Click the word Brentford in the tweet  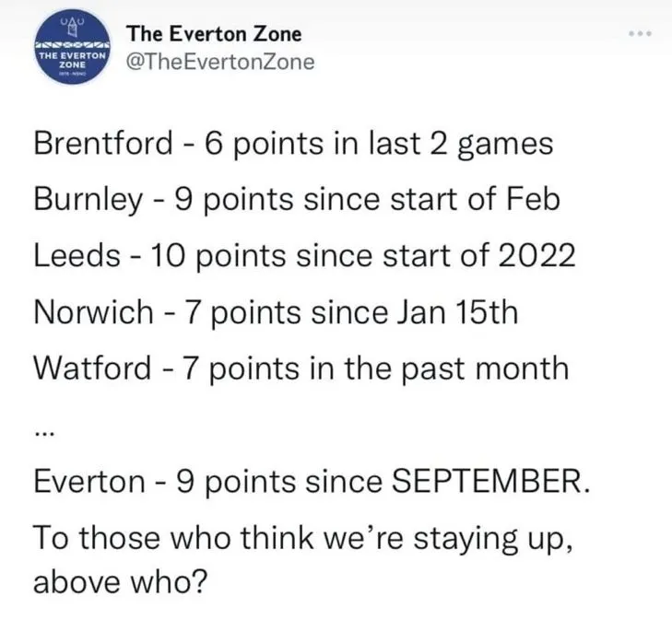click(x=101, y=143)
